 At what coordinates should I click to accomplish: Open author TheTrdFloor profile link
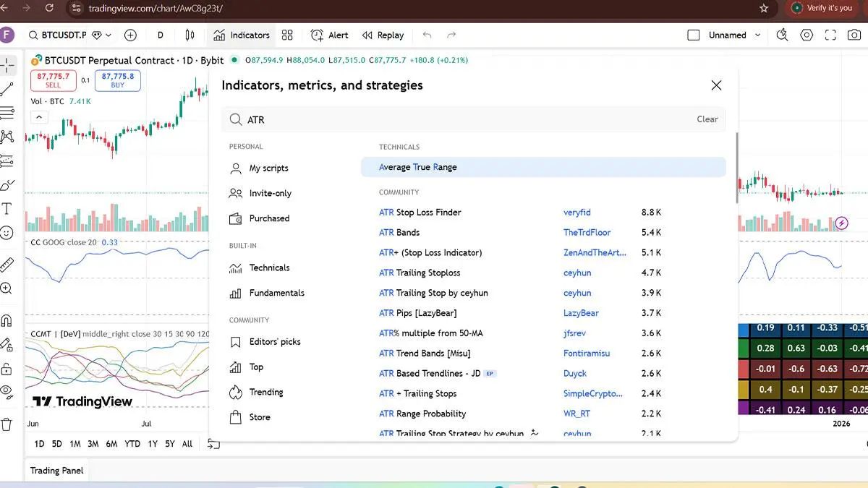tap(587, 233)
